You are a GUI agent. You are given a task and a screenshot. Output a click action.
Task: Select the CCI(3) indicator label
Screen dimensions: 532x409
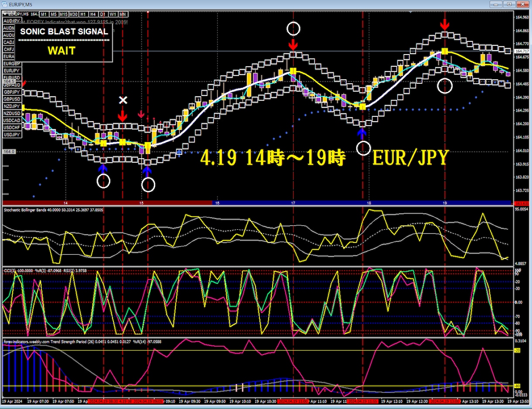46,270
